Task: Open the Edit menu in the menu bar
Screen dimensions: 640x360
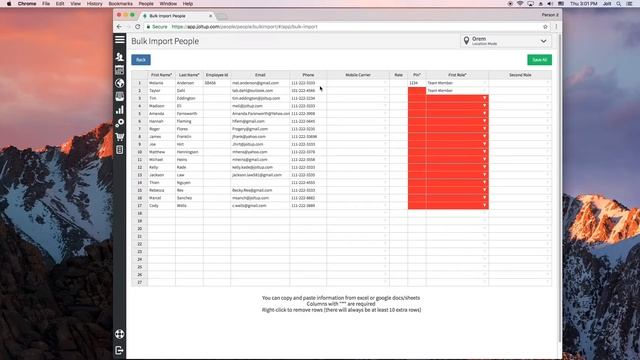Action: [60, 4]
